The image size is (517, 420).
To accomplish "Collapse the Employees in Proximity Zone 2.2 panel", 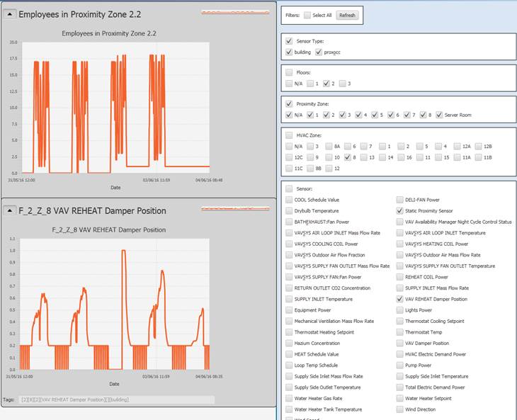I will [x=10, y=15].
